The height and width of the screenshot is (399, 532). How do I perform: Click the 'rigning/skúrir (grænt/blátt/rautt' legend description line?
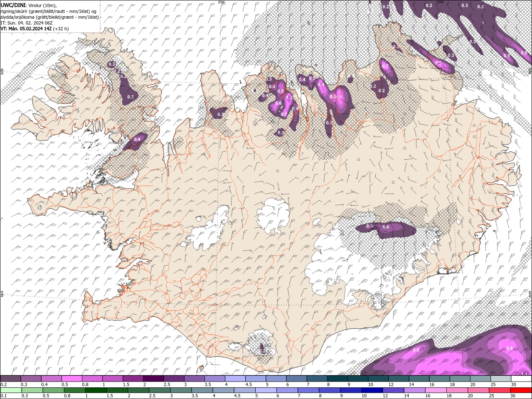49,11
